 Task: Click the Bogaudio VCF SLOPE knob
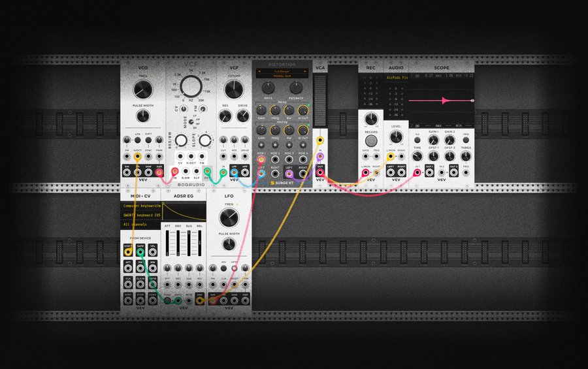tap(204, 140)
